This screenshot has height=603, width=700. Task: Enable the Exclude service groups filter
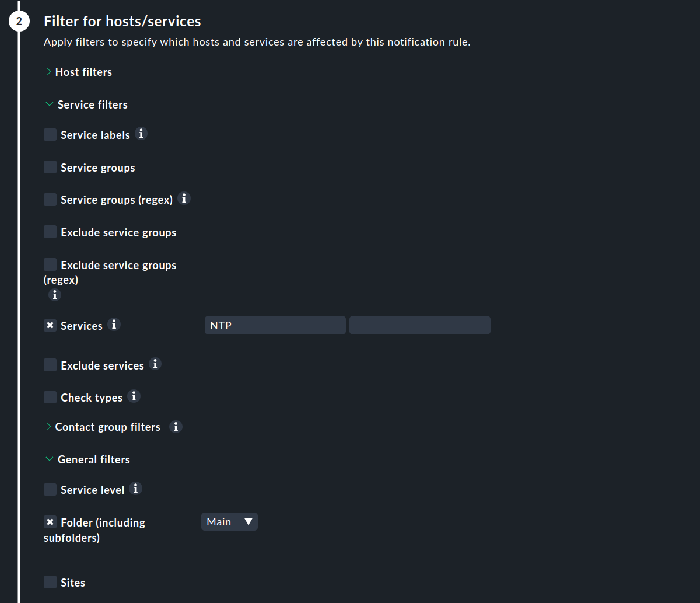click(50, 231)
